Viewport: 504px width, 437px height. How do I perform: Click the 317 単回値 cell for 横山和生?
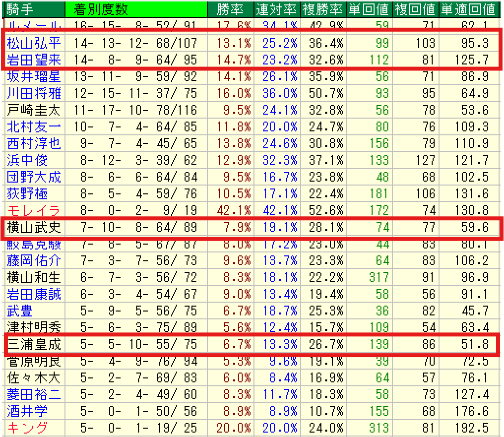[x=378, y=277]
